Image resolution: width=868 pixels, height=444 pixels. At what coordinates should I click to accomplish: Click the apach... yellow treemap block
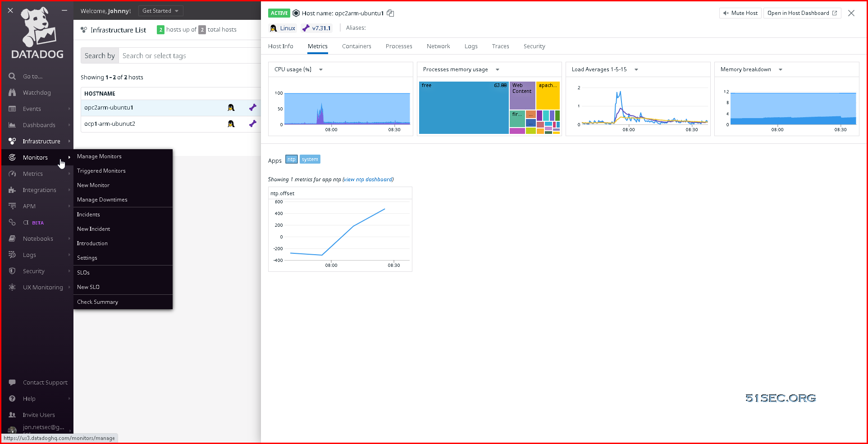548,95
